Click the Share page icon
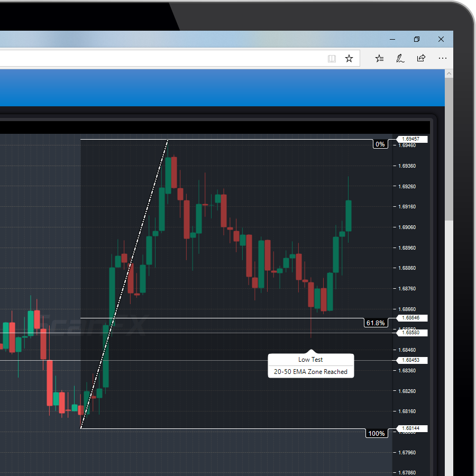Viewport: 476px width, 476px height. pyautogui.click(x=421, y=59)
